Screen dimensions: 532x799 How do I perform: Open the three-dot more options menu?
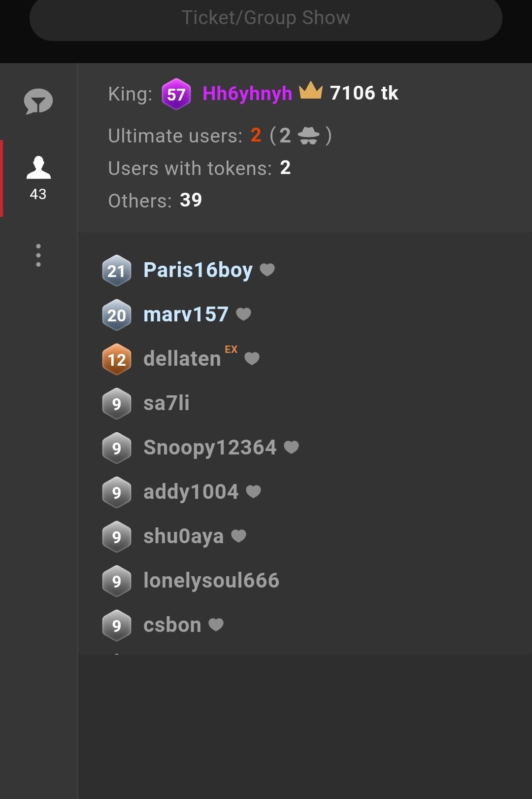pyautogui.click(x=38, y=255)
